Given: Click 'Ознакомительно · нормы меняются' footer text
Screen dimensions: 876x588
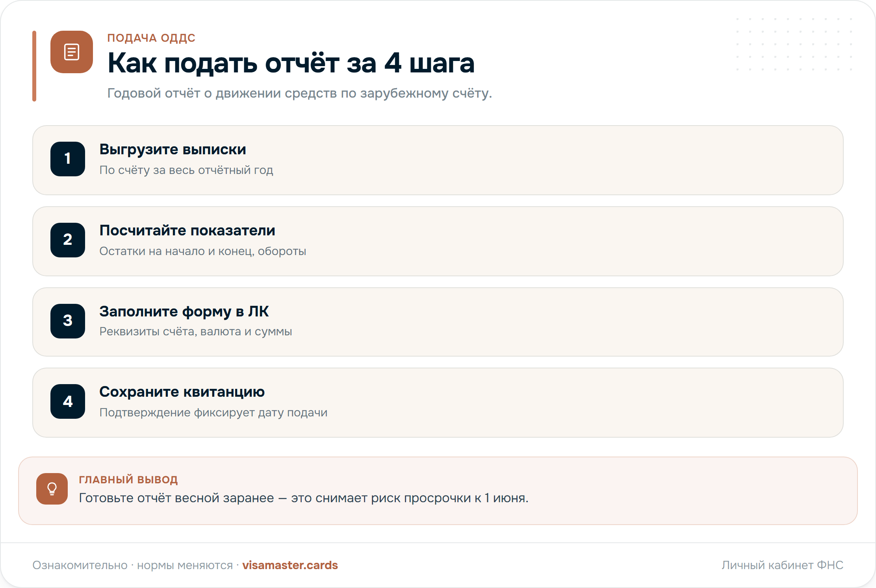Looking at the screenshot, I should click(x=133, y=565).
